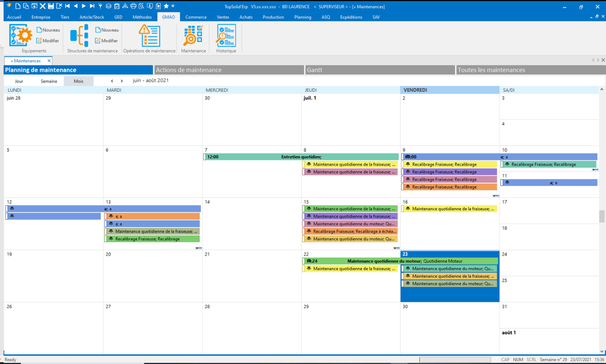Open the Equipements gear icon
The width and height of the screenshot is (606, 364).
(x=20, y=35)
